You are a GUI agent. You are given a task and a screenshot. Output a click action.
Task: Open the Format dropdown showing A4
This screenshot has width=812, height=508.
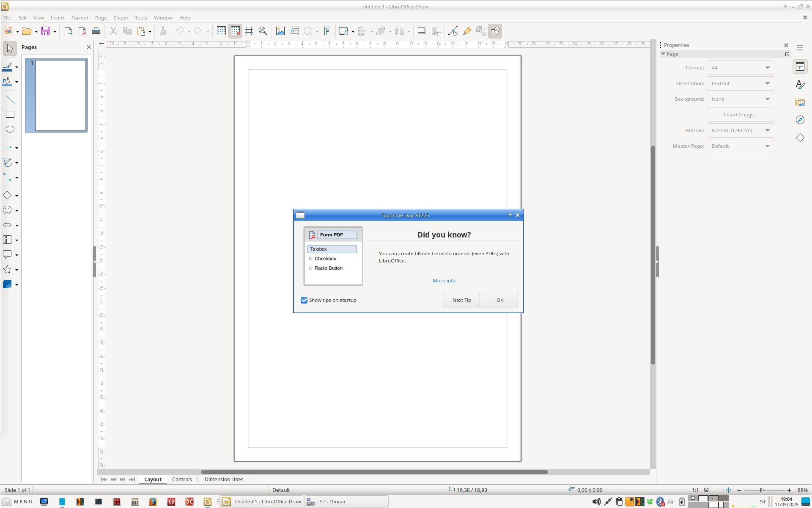[741, 68]
